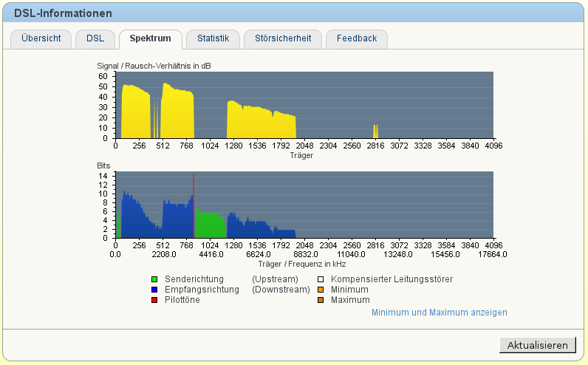This screenshot has width=588, height=365.
Task: Go to the Störsicherheit tab
Action: (x=283, y=38)
